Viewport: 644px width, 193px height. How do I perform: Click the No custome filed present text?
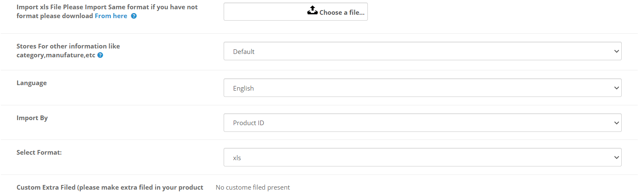253,188
